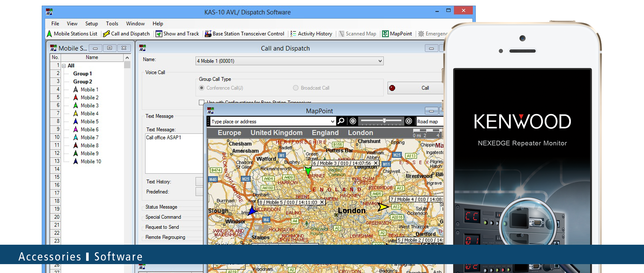Click the map search magnifier icon
The image size is (644, 273).
tap(341, 121)
